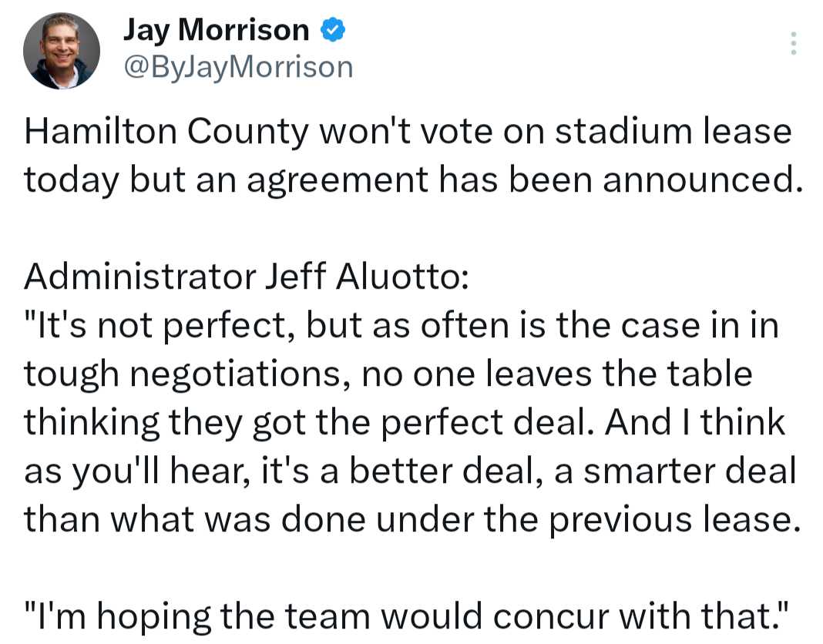The width and height of the screenshot is (823, 644).
Task: Open the Jay Morrison display name link
Action: pyautogui.click(x=217, y=29)
